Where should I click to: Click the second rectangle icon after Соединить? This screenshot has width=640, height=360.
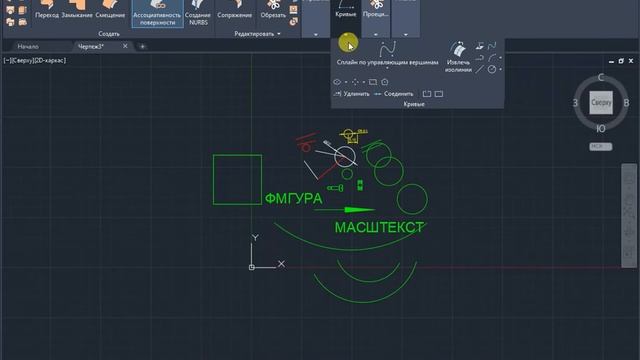coord(439,94)
